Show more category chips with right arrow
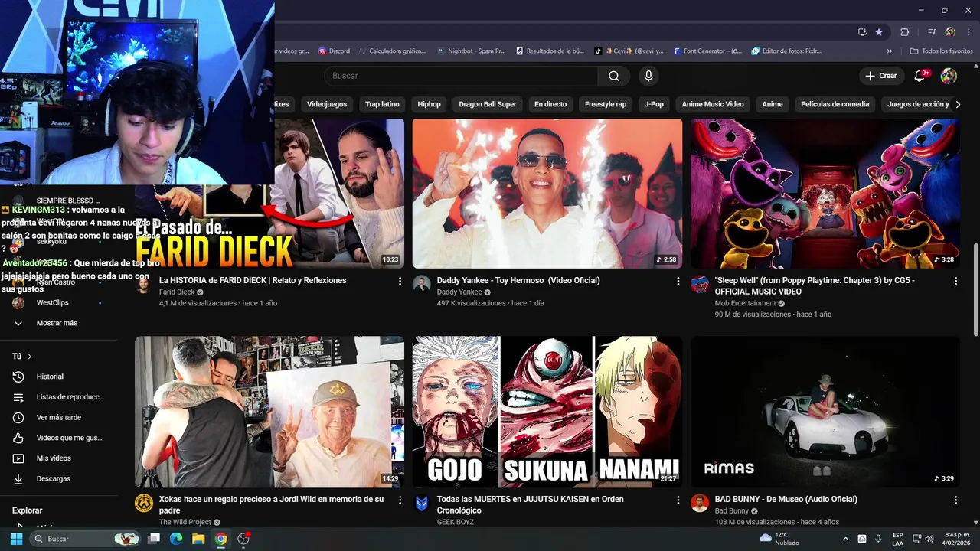The width and height of the screenshot is (980, 551). click(x=958, y=104)
